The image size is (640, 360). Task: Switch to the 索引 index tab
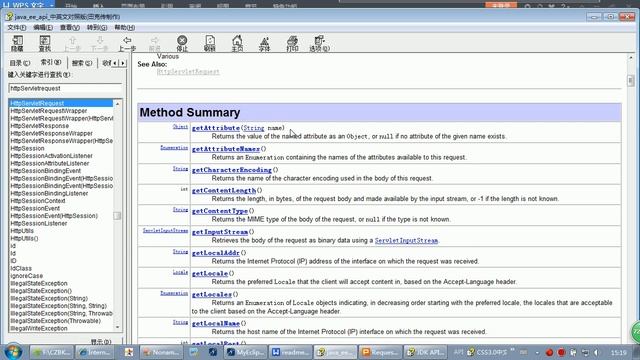point(51,62)
